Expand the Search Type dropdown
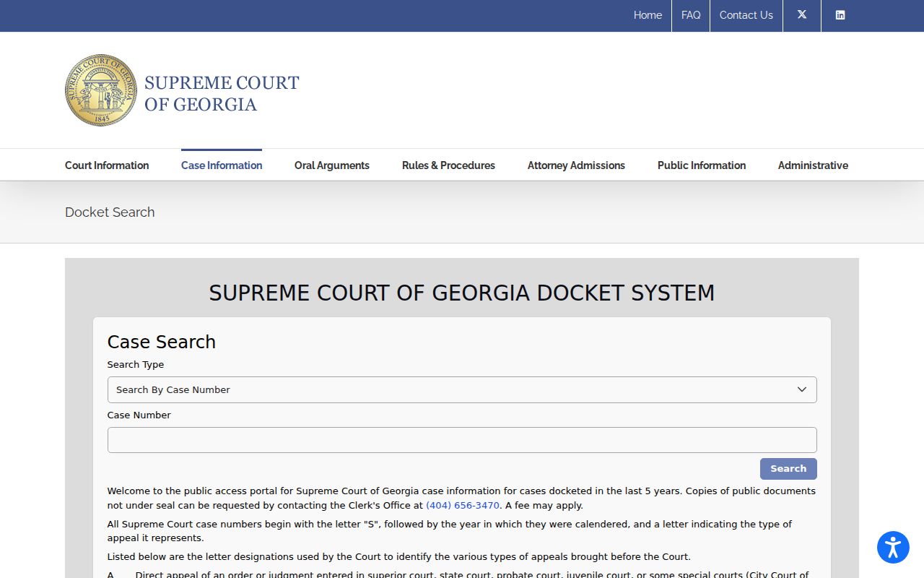The height and width of the screenshot is (578, 924). pos(462,389)
